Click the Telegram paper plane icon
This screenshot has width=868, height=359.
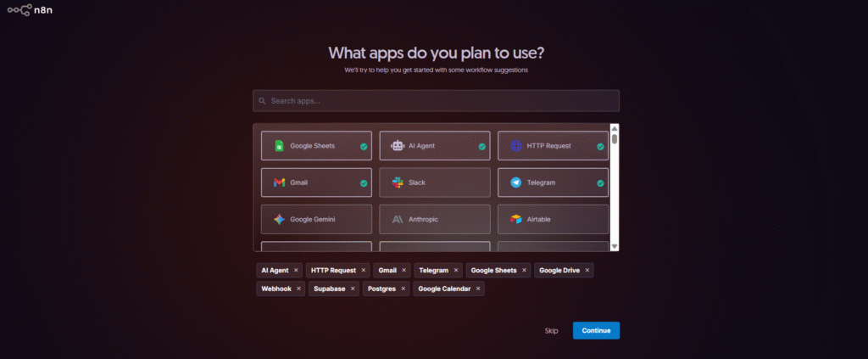[515, 182]
